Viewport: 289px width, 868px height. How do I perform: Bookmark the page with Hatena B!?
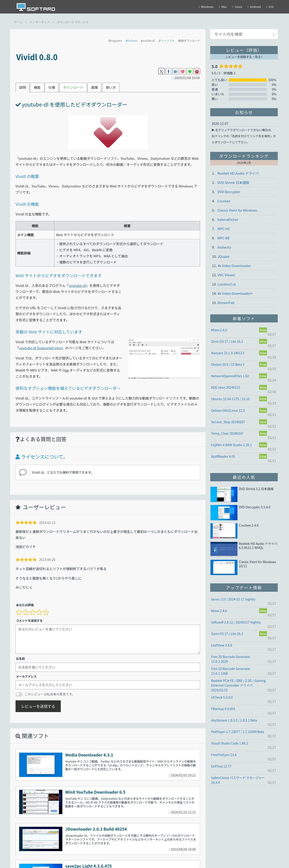(176, 71)
